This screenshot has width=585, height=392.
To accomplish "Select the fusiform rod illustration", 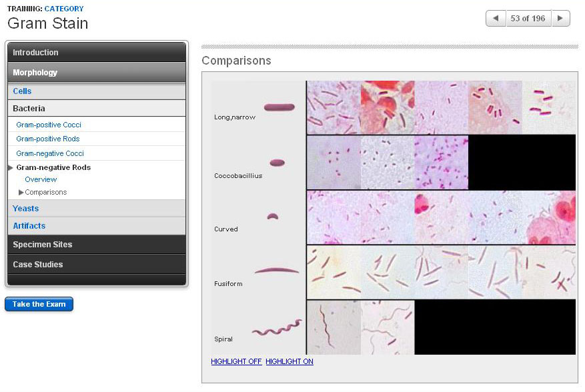I will click(276, 271).
